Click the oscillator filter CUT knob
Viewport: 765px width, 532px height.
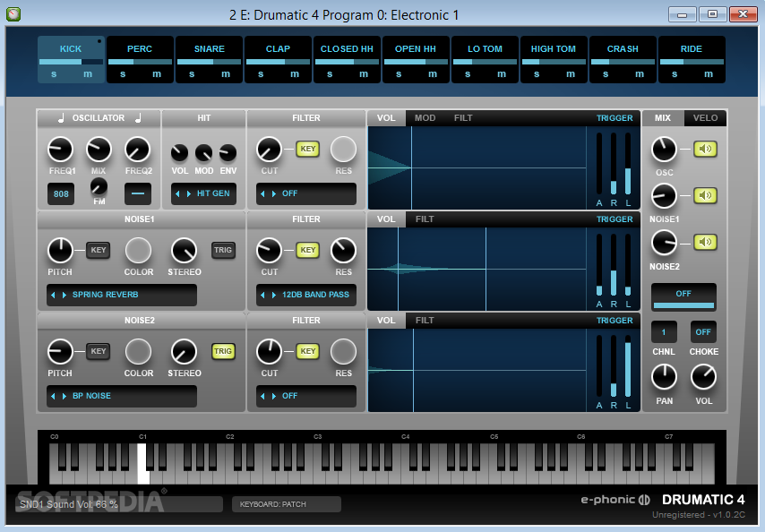(x=269, y=150)
